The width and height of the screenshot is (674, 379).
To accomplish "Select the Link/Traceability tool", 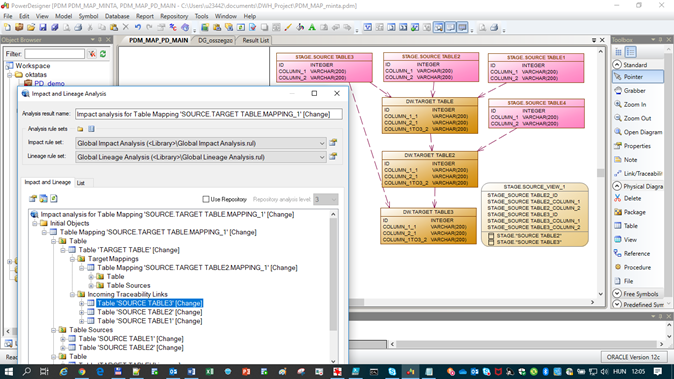I will 638,173.
